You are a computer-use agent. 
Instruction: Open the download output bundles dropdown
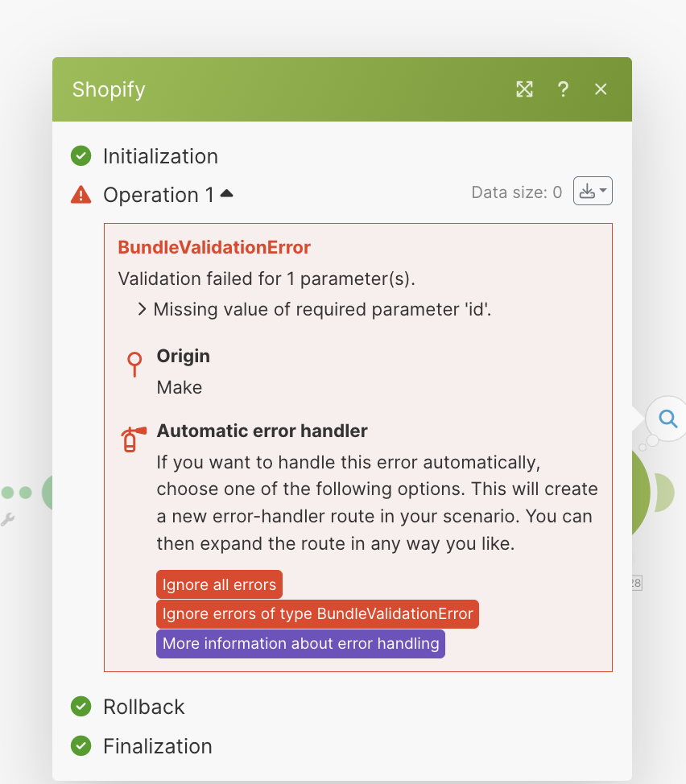593,191
